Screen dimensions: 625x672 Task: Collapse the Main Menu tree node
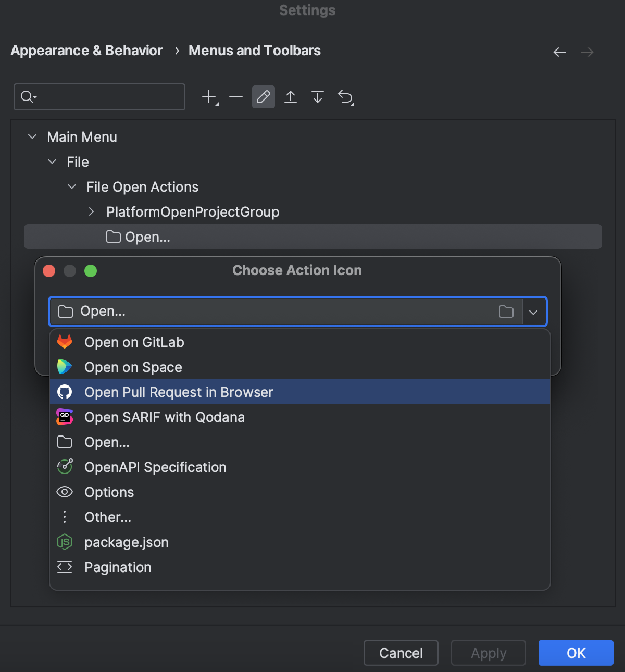pos(32,136)
